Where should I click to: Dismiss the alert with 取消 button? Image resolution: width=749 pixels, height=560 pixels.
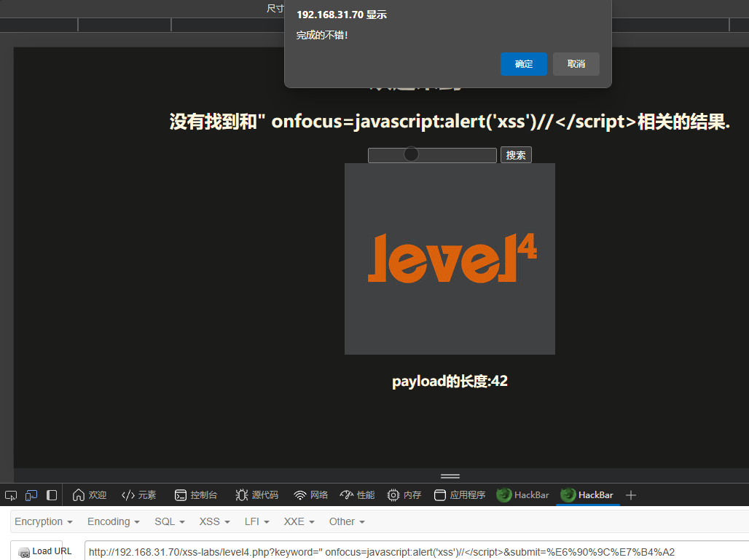[x=576, y=64]
